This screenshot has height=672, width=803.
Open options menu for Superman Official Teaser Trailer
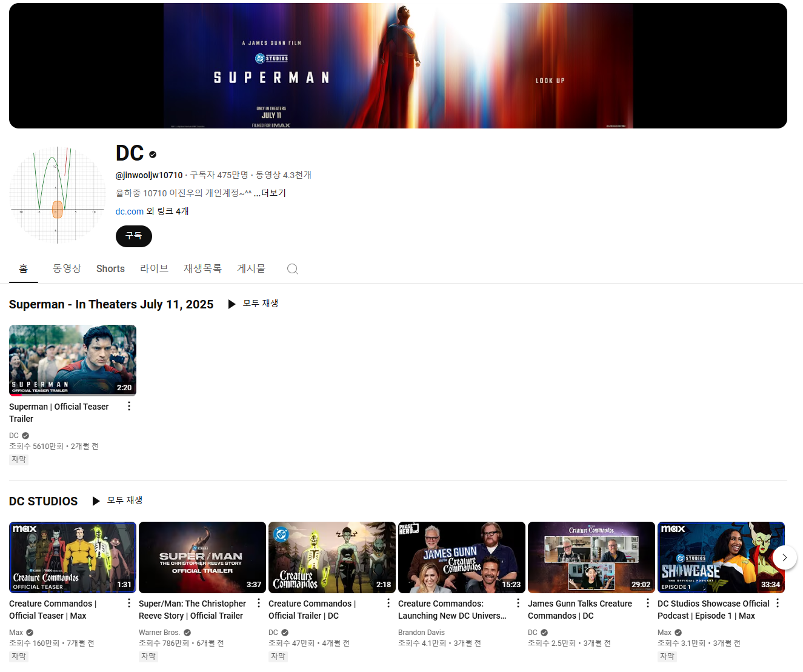coord(129,407)
